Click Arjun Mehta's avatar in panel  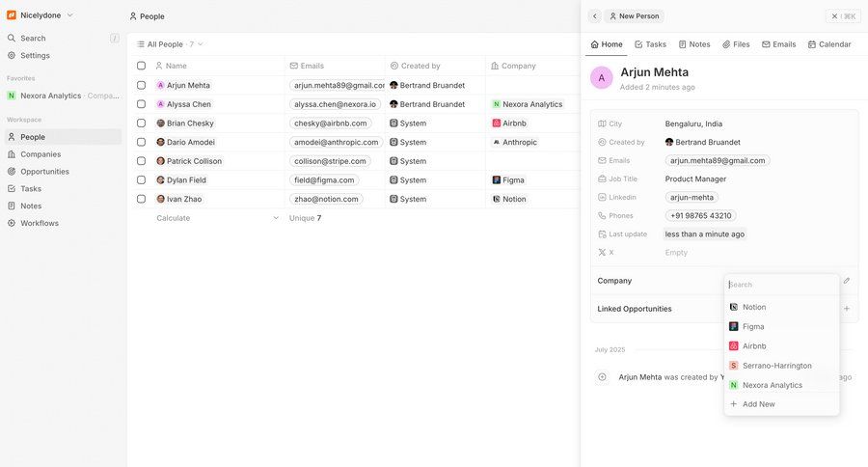602,77
